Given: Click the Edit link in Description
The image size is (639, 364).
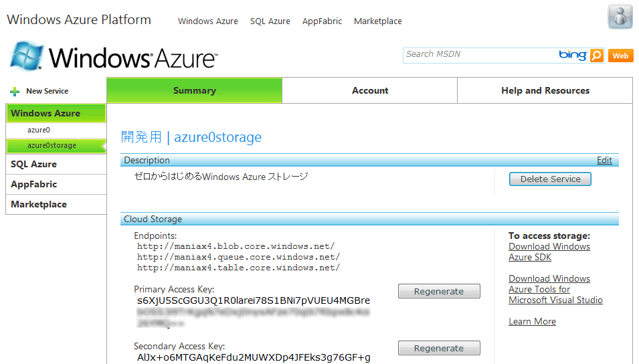Looking at the screenshot, I should (x=604, y=160).
